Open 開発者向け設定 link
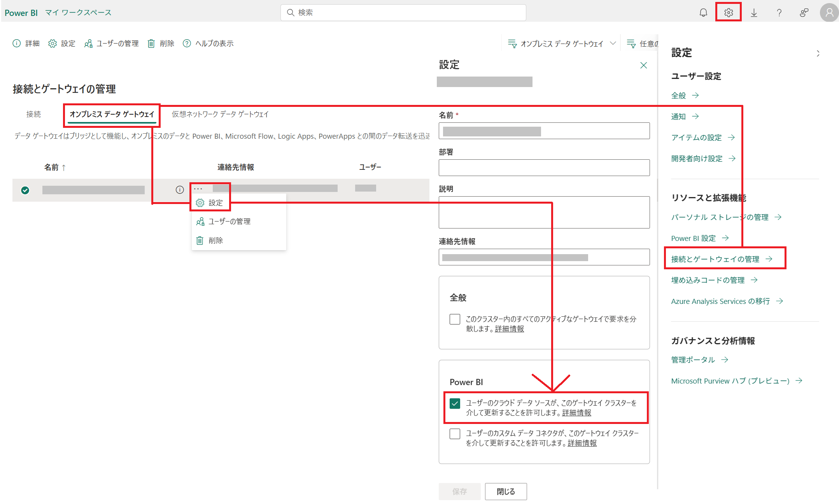The height and width of the screenshot is (504, 839). 703,158
